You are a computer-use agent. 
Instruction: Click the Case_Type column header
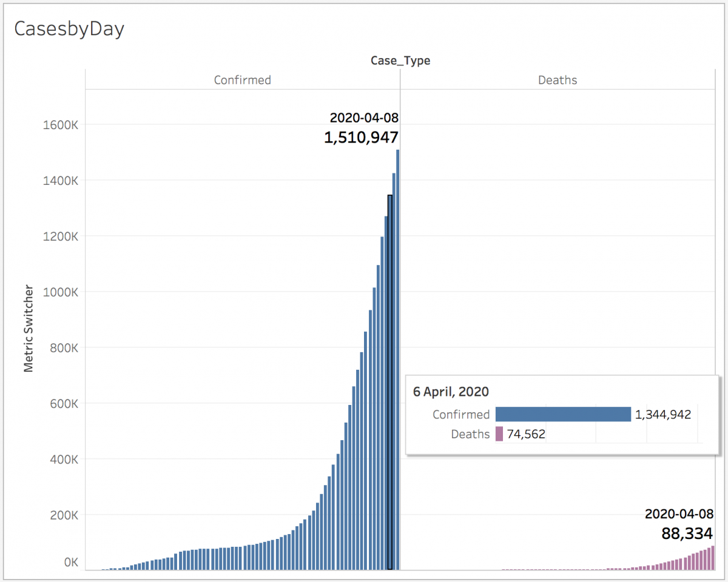(400, 61)
